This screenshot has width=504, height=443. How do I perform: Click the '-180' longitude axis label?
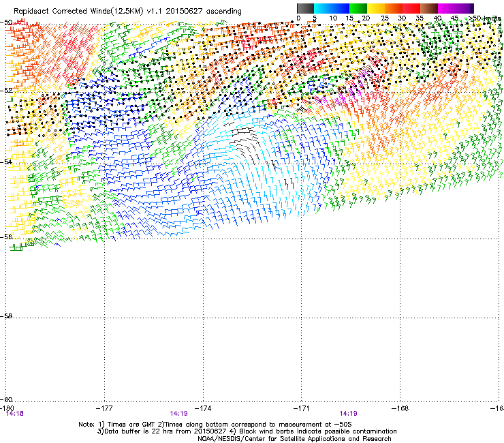click(x=7, y=408)
